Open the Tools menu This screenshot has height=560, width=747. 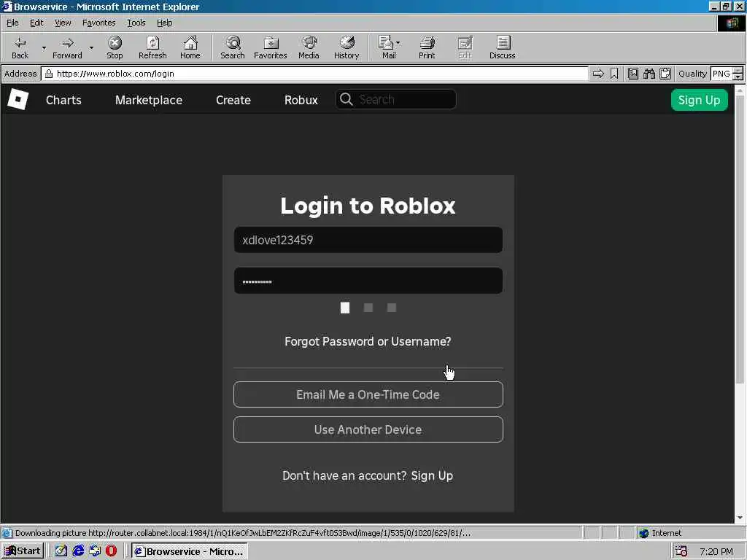[x=136, y=23]
